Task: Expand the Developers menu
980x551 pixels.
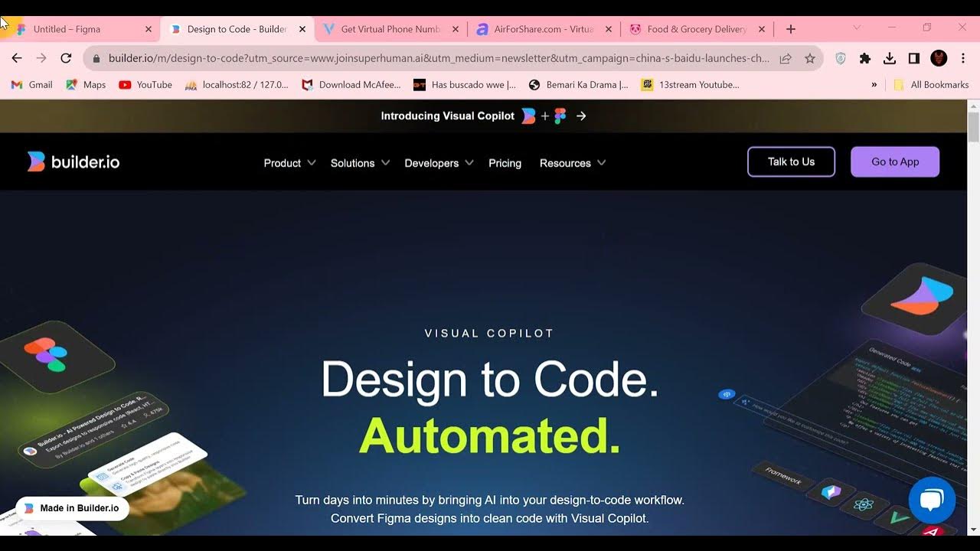Action: [x=439, y=163]
